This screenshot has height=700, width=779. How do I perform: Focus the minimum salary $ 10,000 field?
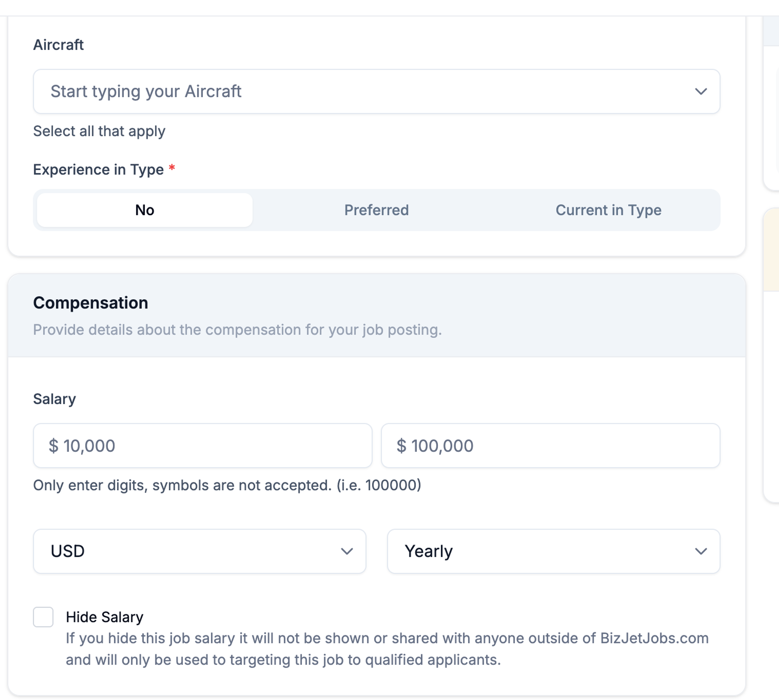click(x=203, y=446)
